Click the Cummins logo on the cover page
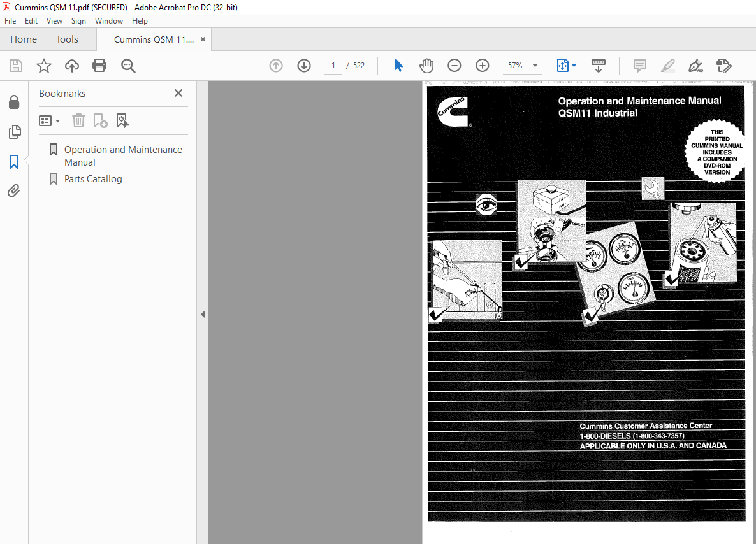 tap(454, 111)
